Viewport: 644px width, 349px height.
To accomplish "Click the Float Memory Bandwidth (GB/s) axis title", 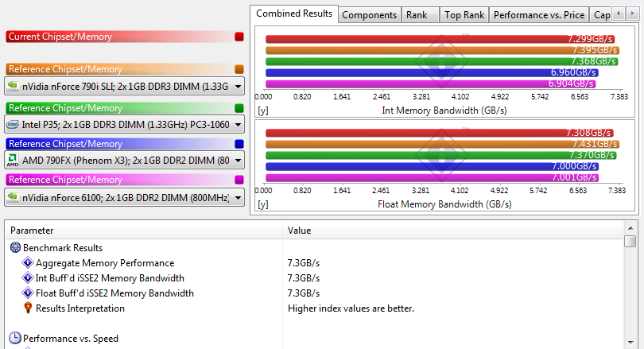I will tap(444, 204).
